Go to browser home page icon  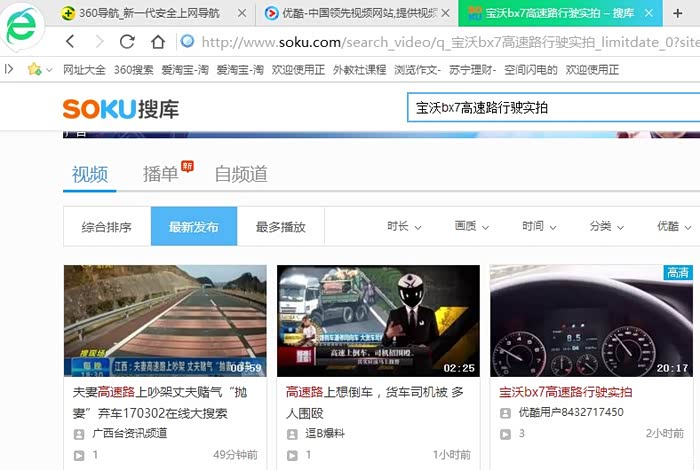pyautogui.click(x=157, y=42)
